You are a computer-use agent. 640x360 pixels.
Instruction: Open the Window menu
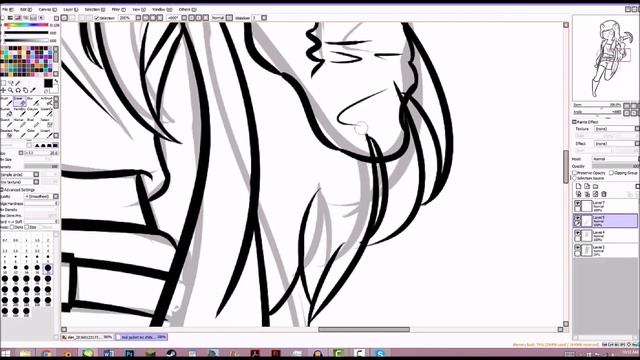pyautogui.click(x=162, y=9)
